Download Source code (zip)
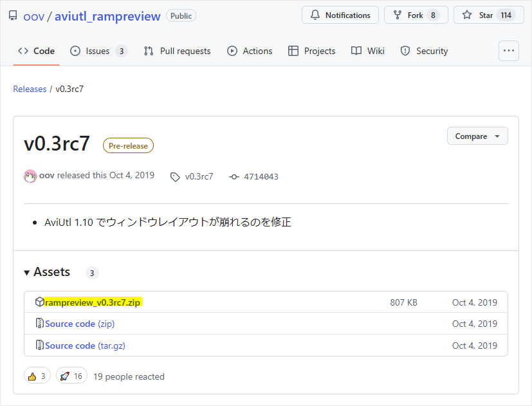Viewport: 532px width, 406px height. [x=80, y=324]
